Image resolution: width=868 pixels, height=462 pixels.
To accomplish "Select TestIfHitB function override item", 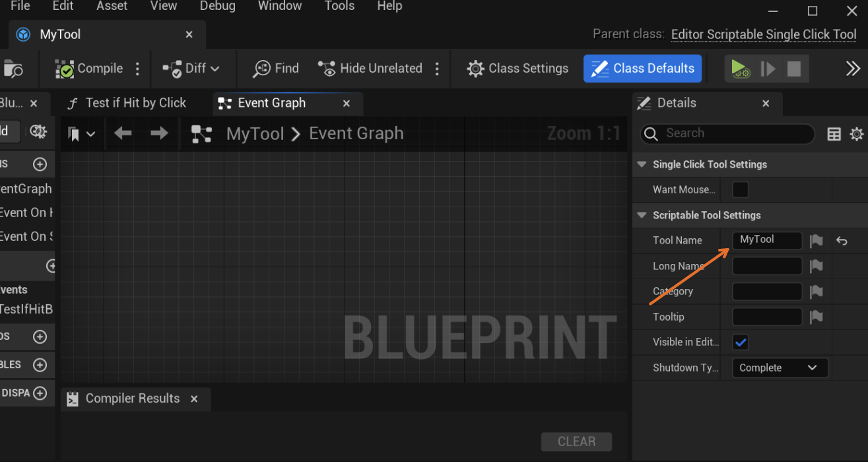I will pos(26,309).
